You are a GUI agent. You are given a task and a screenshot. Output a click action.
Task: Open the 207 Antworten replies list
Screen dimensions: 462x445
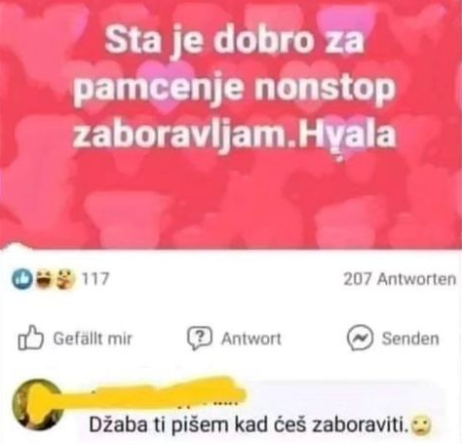pyautogui.click(x=400, y=279)
